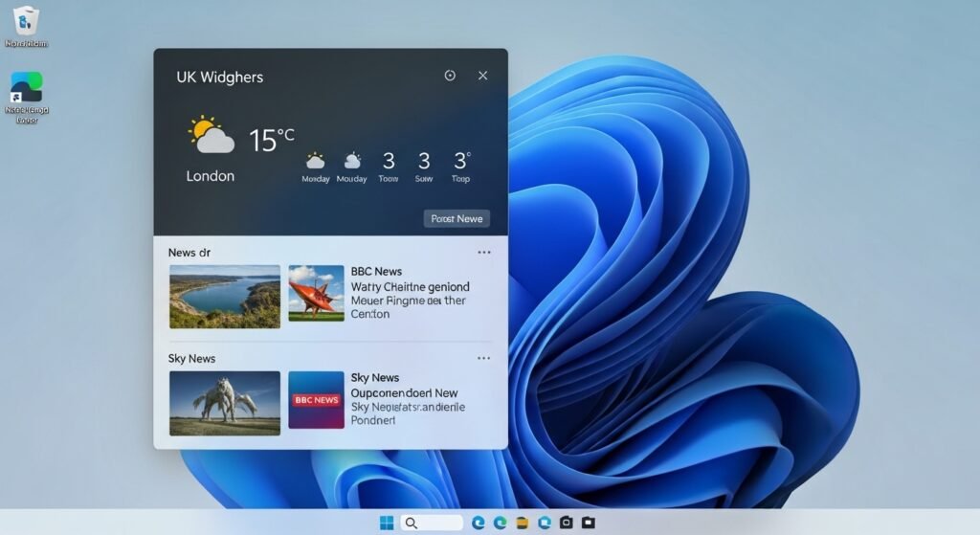The height and width of the screenshot is (535, 980).
Task: Open the Recycle Bin desktop icon
Action: click(x=26, y=21)
